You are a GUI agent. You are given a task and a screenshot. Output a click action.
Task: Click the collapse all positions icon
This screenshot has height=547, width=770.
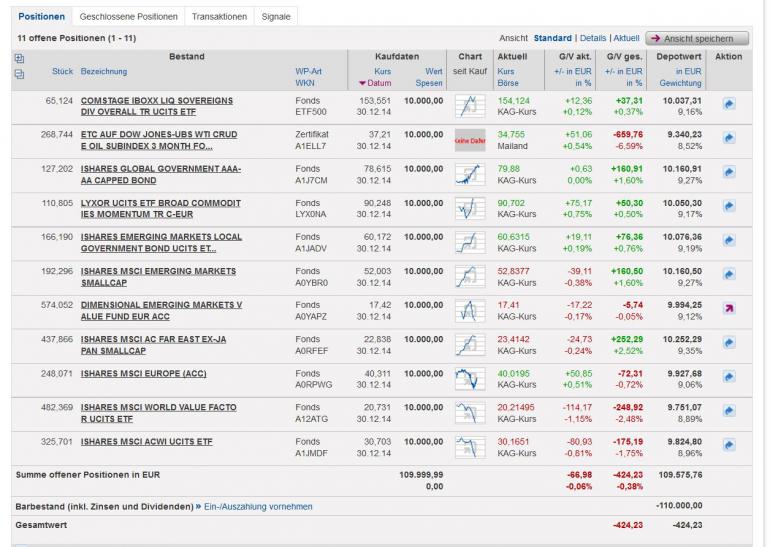pyautogui.click(x=20, y=73)
